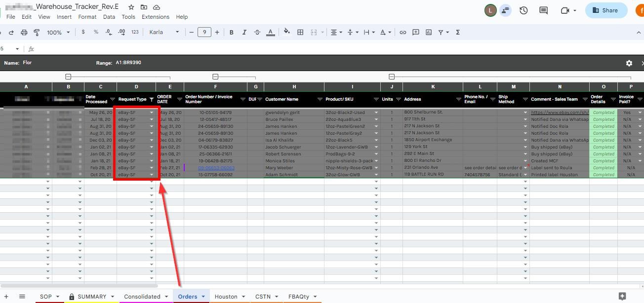Image resolution: width=644 pixels, height=303 pixels.
Task: Increase decimal places icon
Action: (x=121, y=32)
